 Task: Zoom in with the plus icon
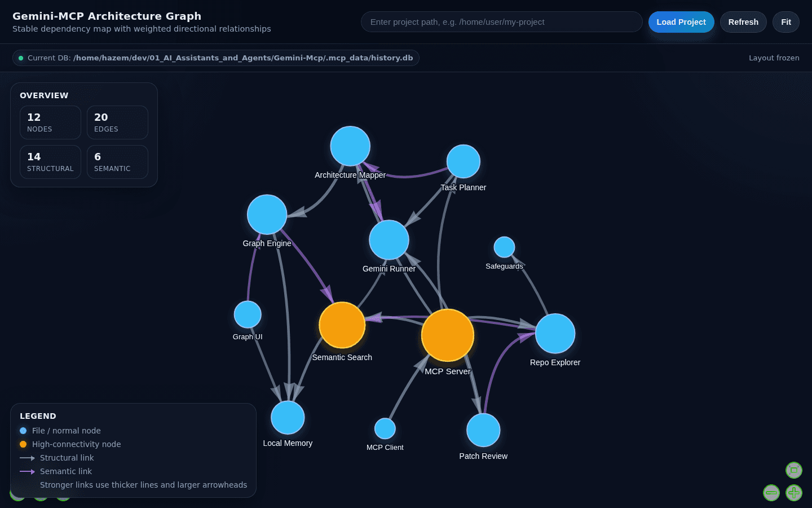click(794, 493)
